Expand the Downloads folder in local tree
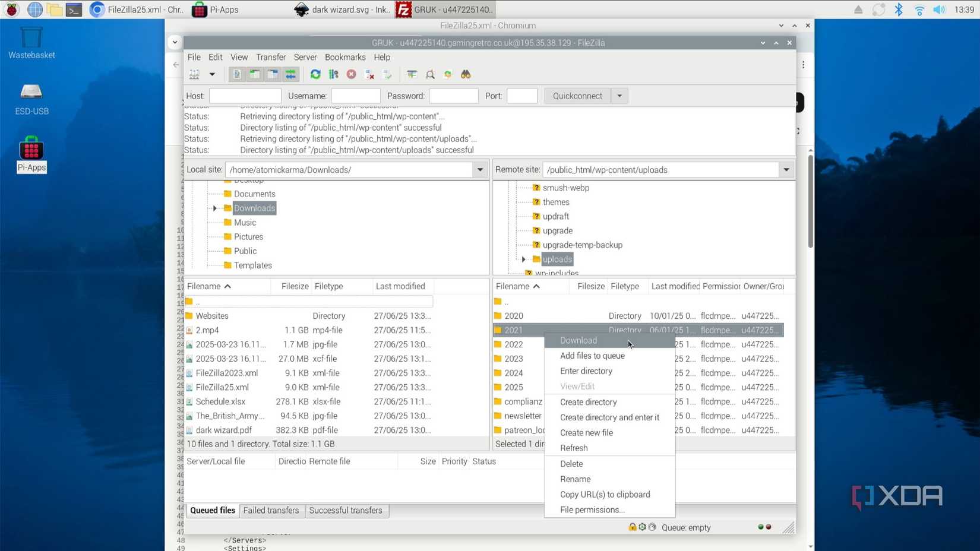This screenshot has height=551, width=980. [215, 208]
